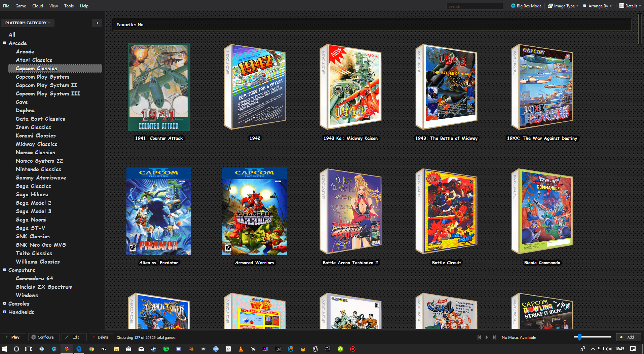The image size is (644, 354).
Task: Open the Game menu
Action: (21, 6)
